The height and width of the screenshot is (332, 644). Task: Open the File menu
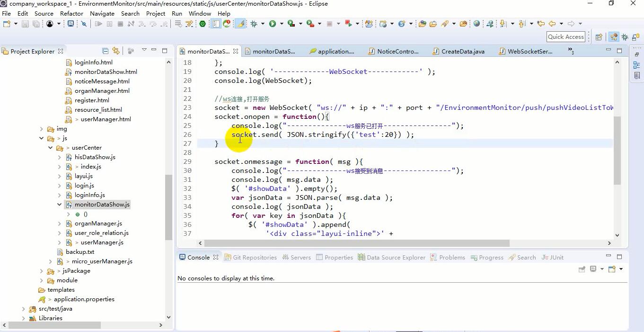pos(7,13)
